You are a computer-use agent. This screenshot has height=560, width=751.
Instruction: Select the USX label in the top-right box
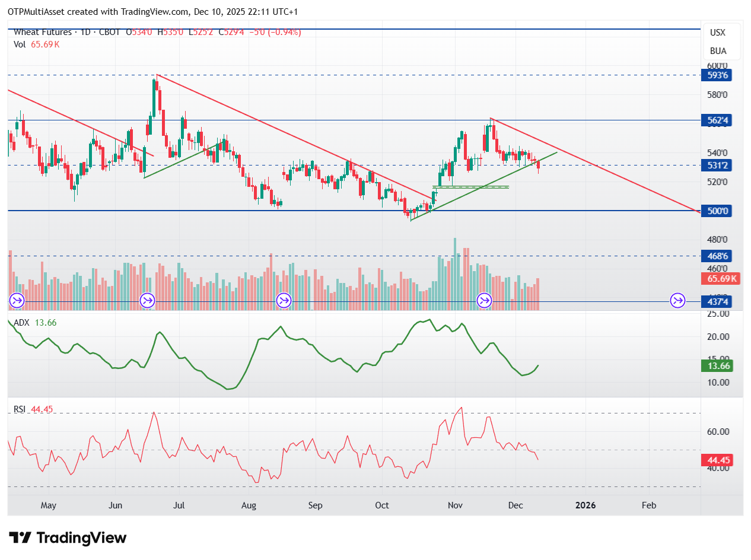[717, 33]
